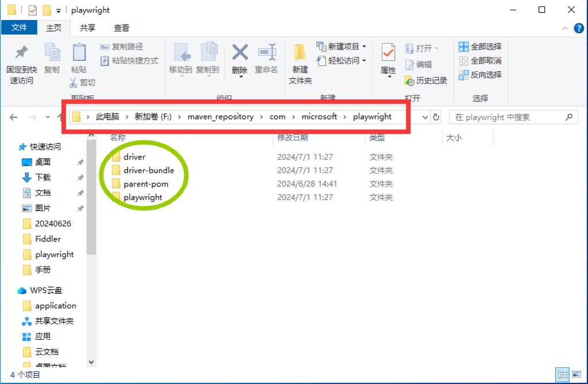Open Desktop in navigation pane
The height and width of the screenshot is (384, 588).
click(36, 162)
